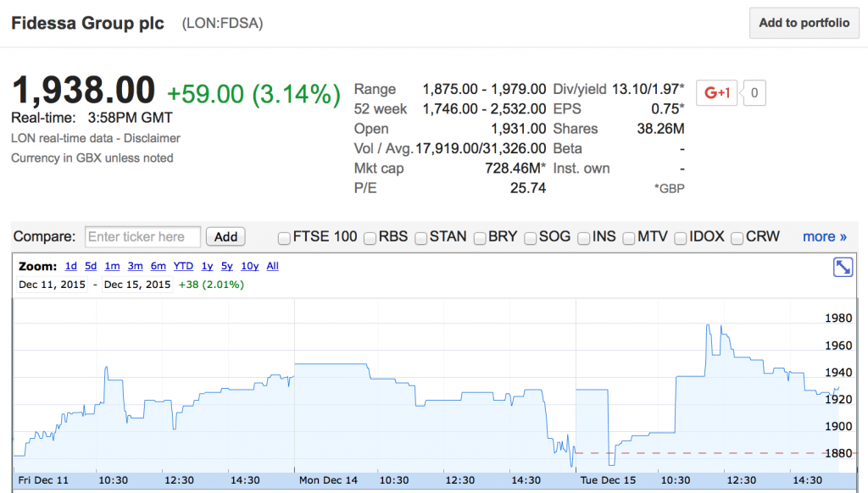Edit the end date Dec 15, 2015

pyautogui.click(x=137, y=285)
